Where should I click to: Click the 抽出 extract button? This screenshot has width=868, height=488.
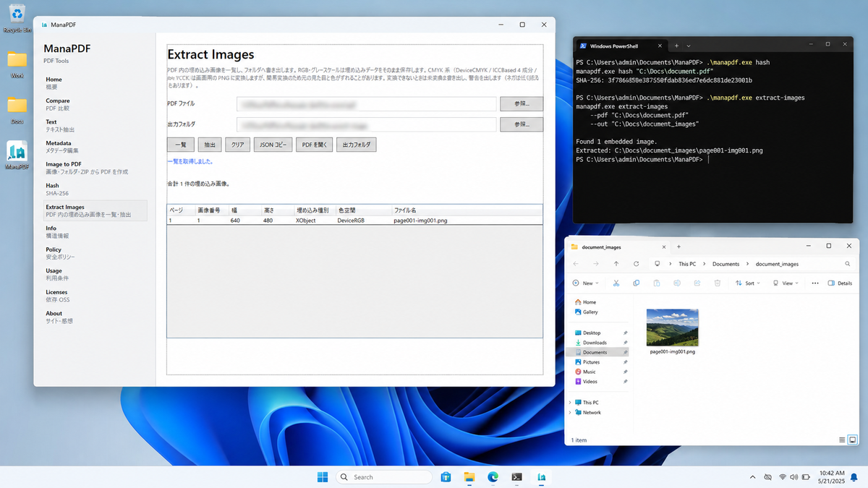[x=209, y=145]
